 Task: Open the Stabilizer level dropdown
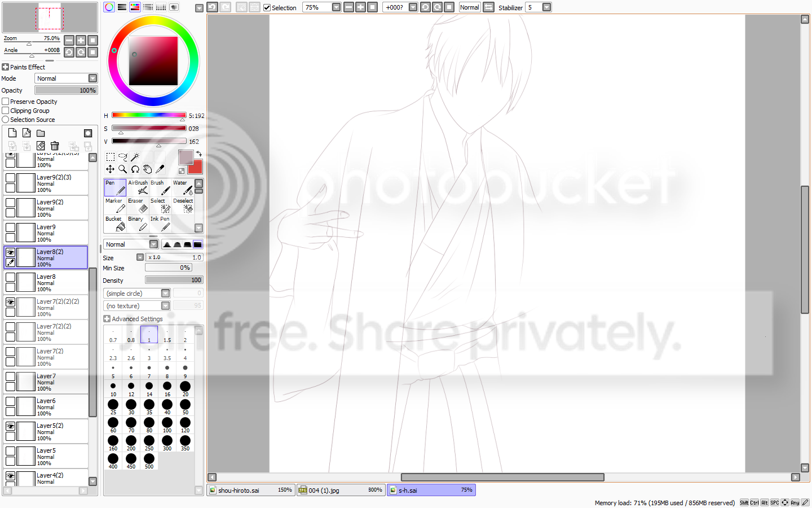point(546,7)
